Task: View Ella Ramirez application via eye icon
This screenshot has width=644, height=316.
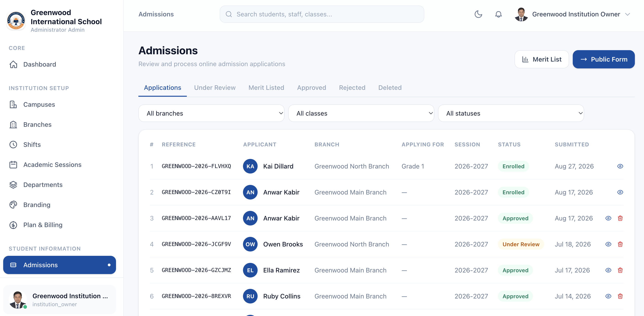Action: [x=608, y=270]
